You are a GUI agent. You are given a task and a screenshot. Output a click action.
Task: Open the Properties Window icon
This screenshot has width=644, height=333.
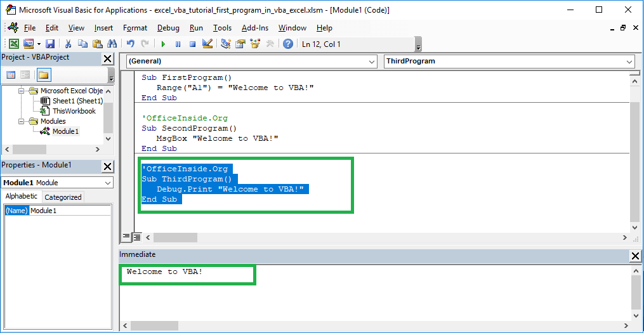(x=240, y=44)
